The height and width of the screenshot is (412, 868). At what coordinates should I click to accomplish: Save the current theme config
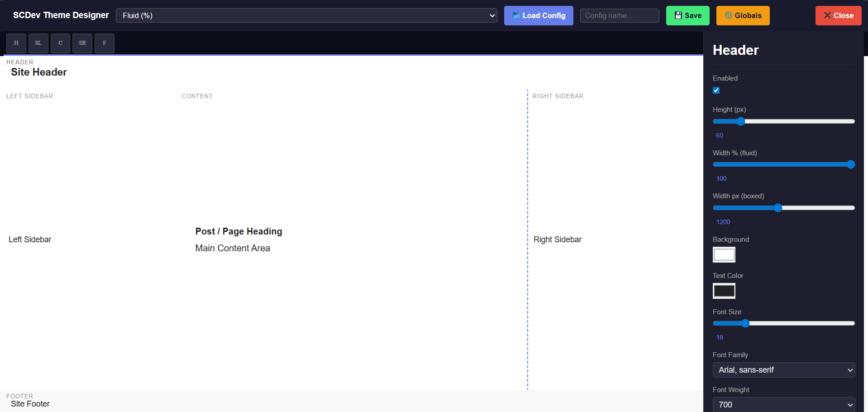687,15
